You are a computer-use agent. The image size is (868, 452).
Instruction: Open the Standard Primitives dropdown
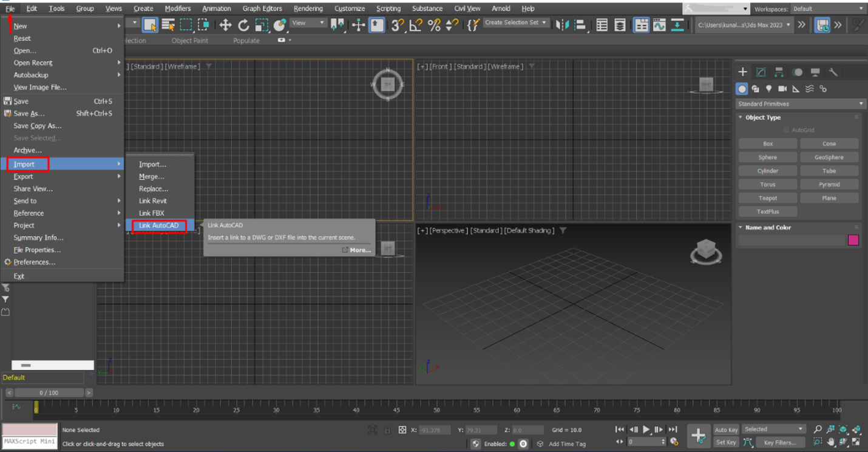[800, 104]
